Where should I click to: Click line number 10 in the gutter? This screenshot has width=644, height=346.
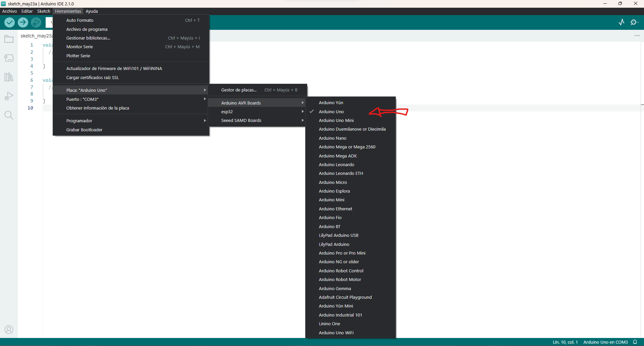(30, 108)
